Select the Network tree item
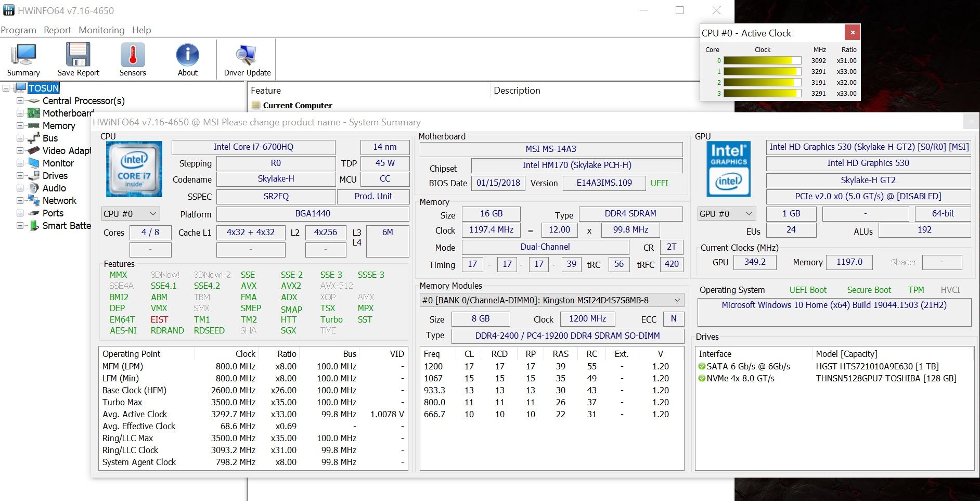This screenshot has height=501, width=980. point(59,201)
